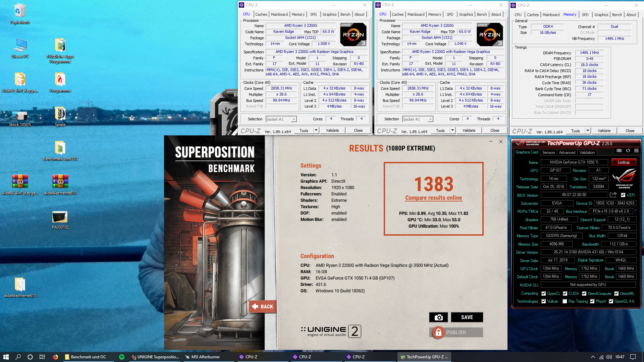Open Mainboard tab in second CPU-Z window

click(416, 14)
